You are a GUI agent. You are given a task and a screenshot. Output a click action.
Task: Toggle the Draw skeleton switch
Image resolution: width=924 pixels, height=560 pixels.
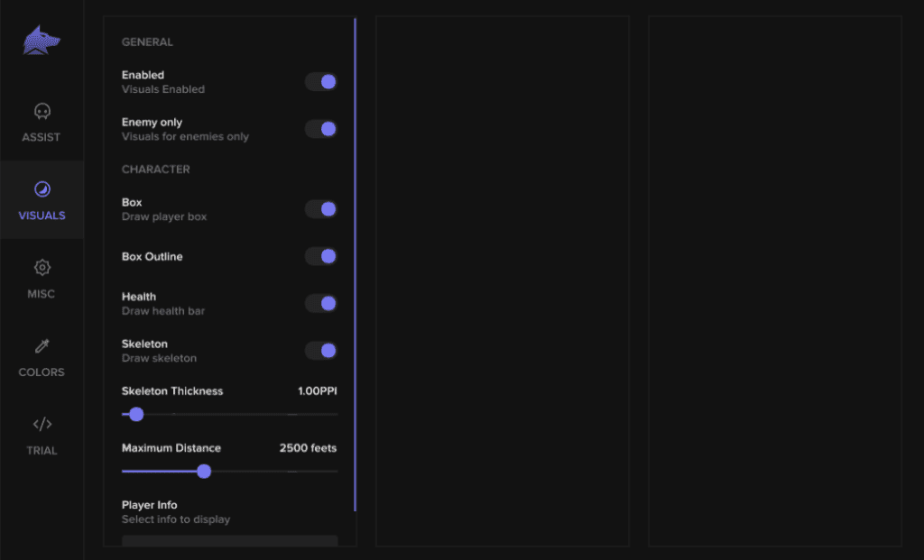(320, 350)
